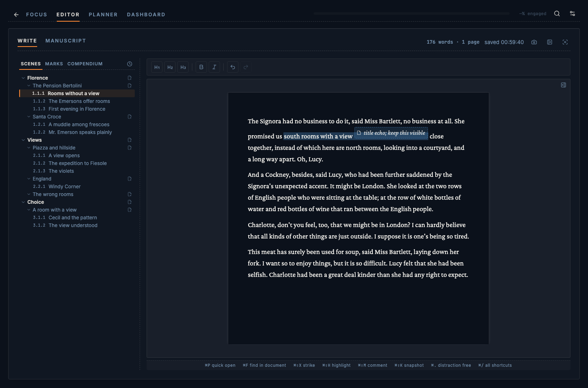The width and height of the screenshot is (588, 388).
Task: Open the Manuscript tab
Action: (66, 41)
